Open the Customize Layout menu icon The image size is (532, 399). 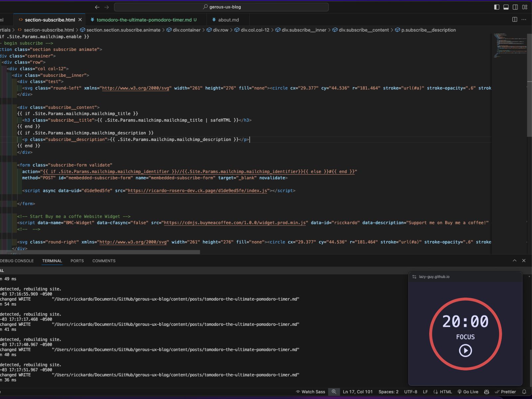[x=525, y=7]
